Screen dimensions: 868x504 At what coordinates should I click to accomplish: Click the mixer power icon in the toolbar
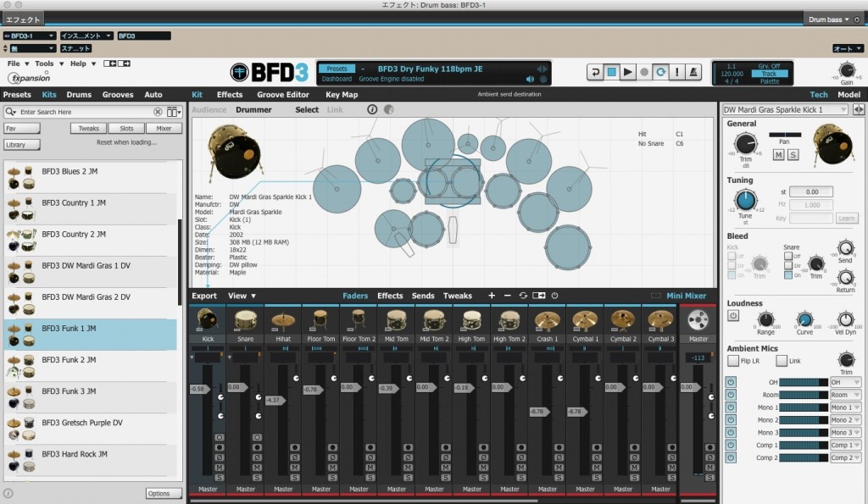click(554, 296)
